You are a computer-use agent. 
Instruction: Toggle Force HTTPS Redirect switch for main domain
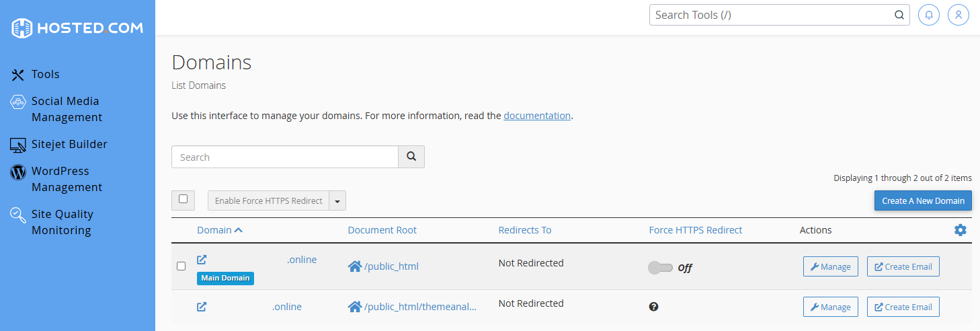[x=660, y=268]
